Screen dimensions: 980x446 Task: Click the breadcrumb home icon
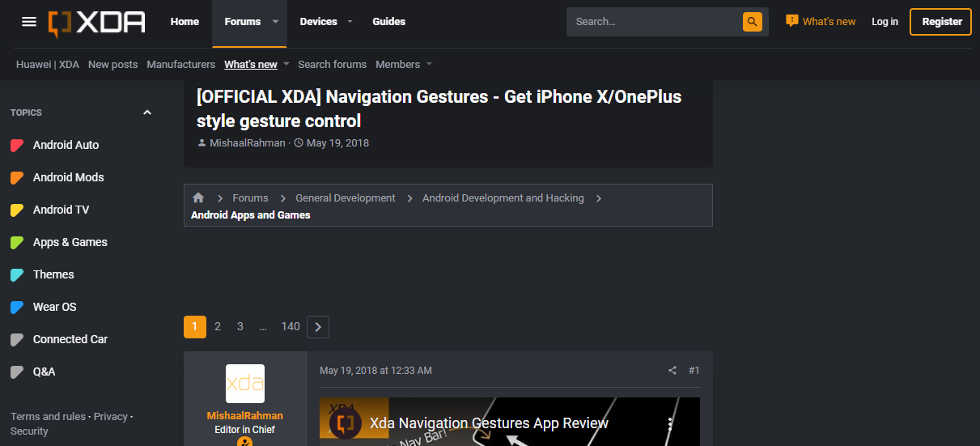(198, 198)
